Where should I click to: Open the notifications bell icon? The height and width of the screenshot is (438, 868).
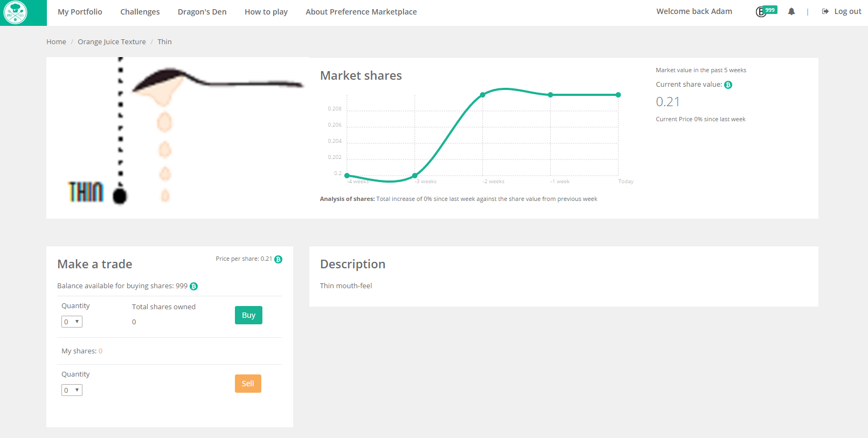791,11
